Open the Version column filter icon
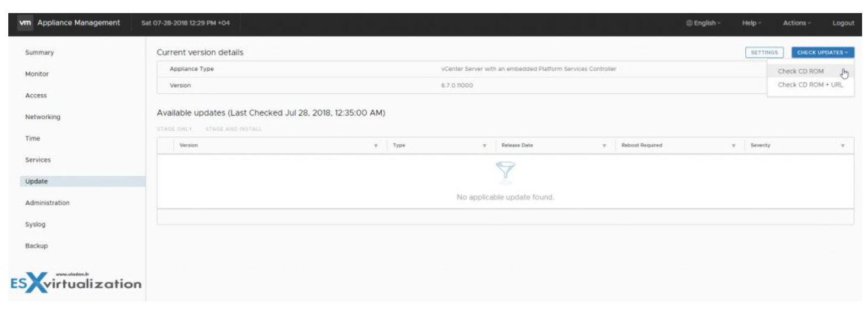868x312 pixels. (376, 146)
